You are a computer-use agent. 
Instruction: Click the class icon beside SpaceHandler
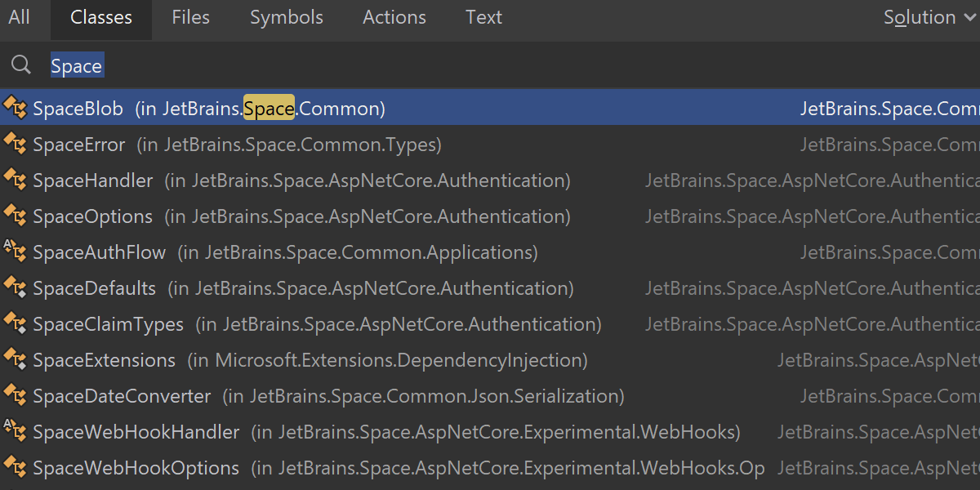[15, 180]
